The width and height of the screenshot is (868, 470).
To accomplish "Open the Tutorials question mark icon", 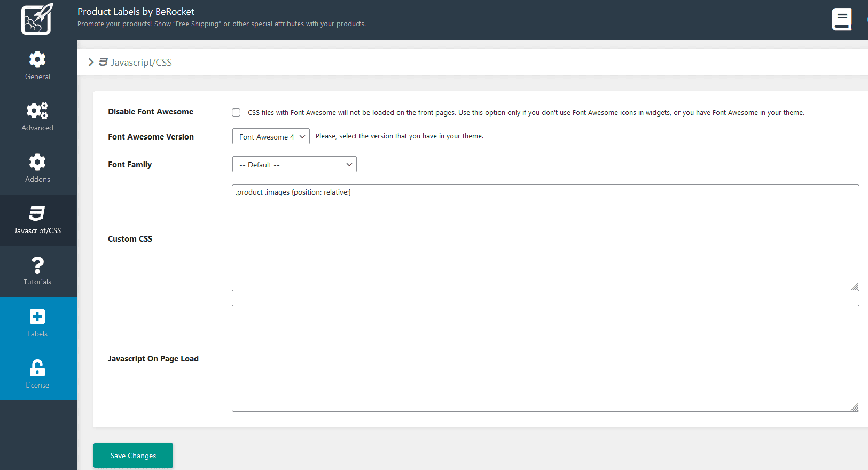I will click(x=37, y=265).
